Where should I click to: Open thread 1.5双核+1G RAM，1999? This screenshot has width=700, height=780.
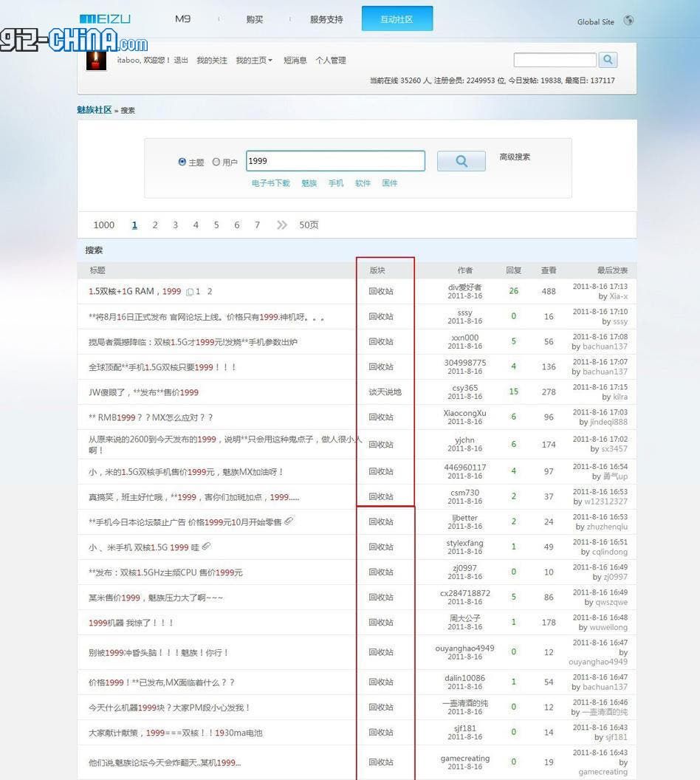(x=134, y=292)
